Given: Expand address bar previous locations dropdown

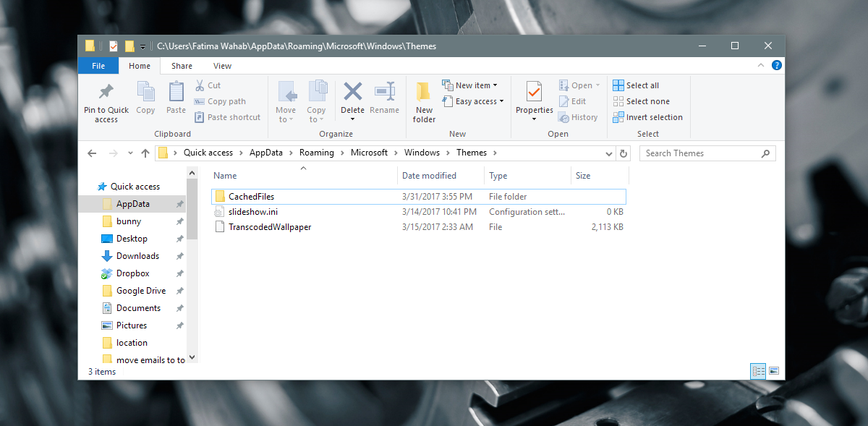Looking at the screenshot, I should click(x=609, y=153).
